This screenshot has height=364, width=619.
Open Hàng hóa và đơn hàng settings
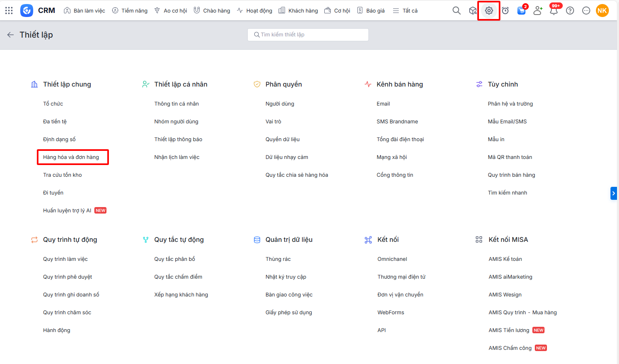[x=71, y=157]
